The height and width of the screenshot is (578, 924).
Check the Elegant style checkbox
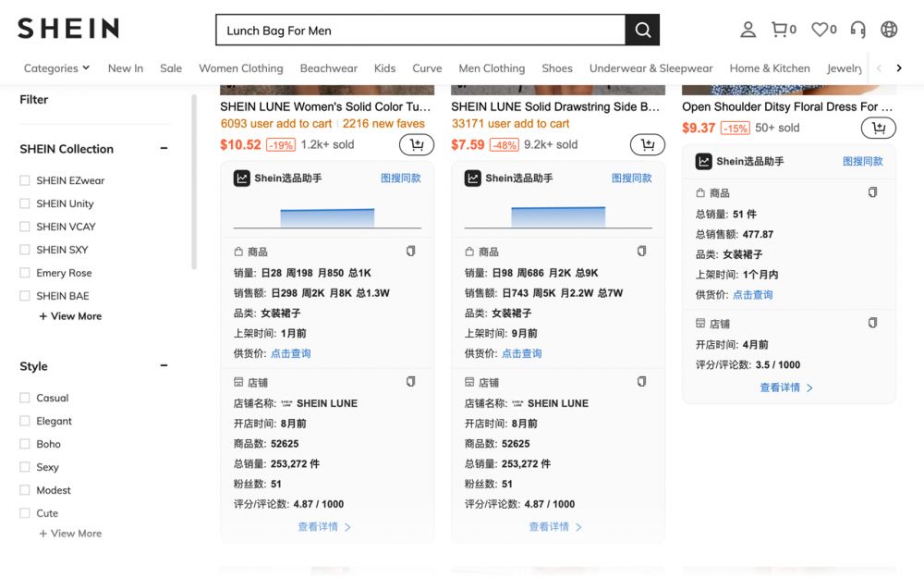tap(25, 421)
